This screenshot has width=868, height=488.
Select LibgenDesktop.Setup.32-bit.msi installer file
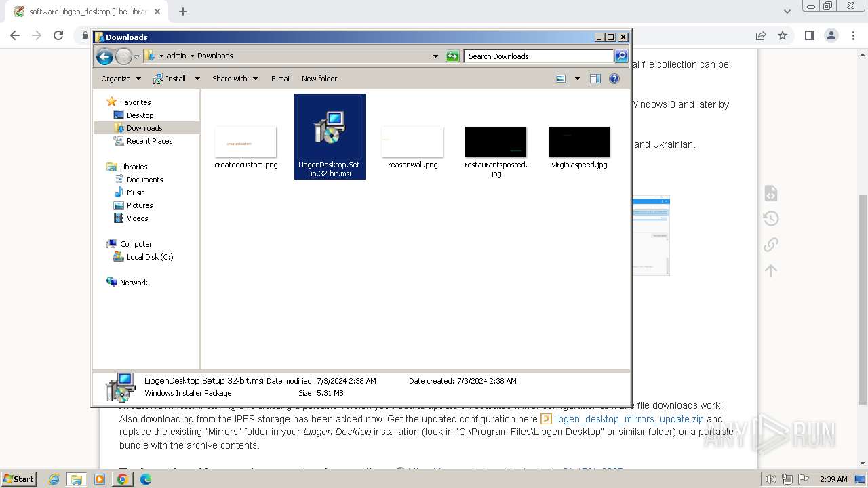point(330,137)
